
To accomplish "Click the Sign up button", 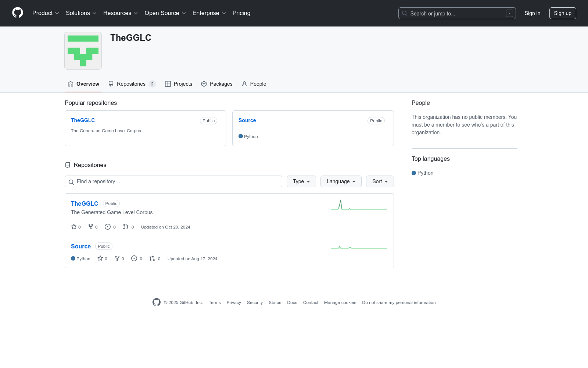I will click(x=563, y=13).
